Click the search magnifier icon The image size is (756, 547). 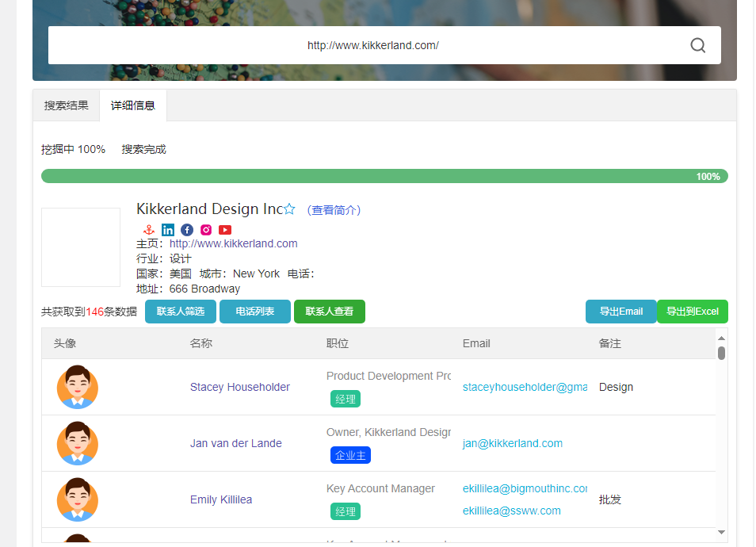tap(697, 45)
